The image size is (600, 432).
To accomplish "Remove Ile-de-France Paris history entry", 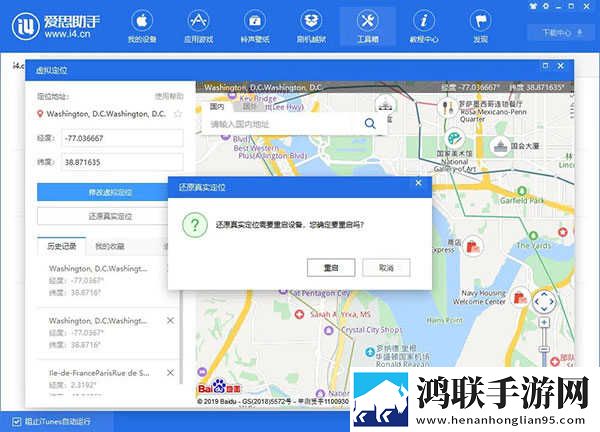I will pyautogui.click(x=170, y=373).
